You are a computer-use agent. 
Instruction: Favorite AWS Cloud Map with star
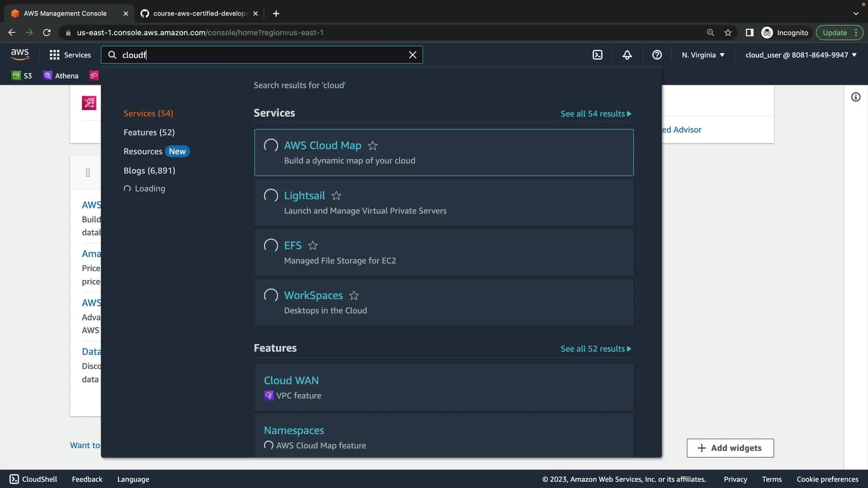tap(373, 145)
